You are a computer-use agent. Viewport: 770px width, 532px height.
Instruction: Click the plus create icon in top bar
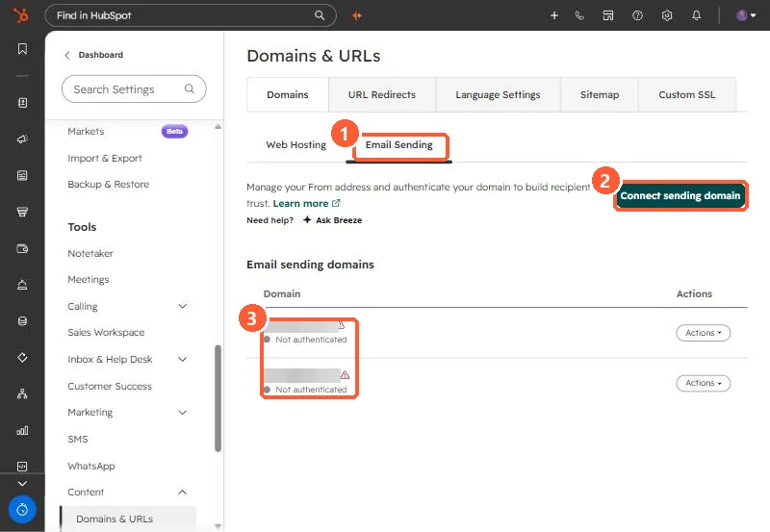[554, 15]
